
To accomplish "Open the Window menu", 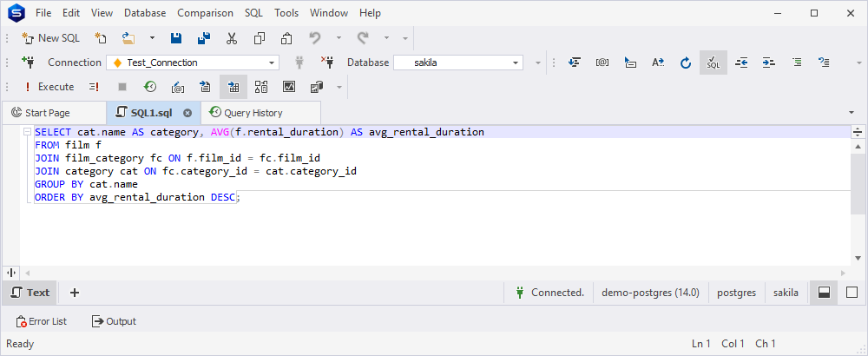I will click(329, 13).
